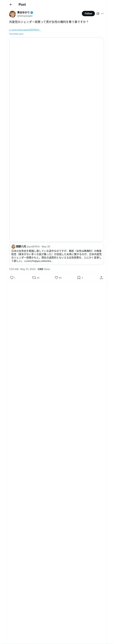Image resolution: width=113 pixels, height=644 pixels.
Task: Click the 1,162 Views count
Action: [x=44, y=269]
